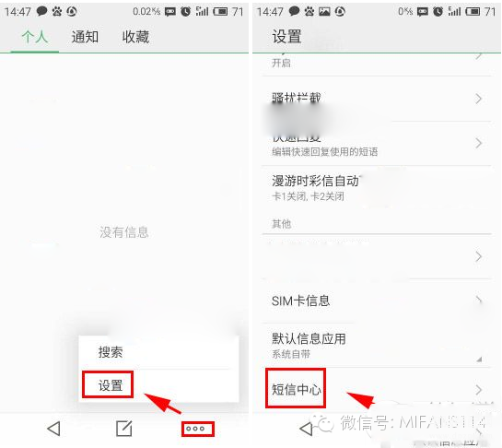Open the SIM卡信息 entry
This screenshot has width=502, height=448.
pos(377,301)
